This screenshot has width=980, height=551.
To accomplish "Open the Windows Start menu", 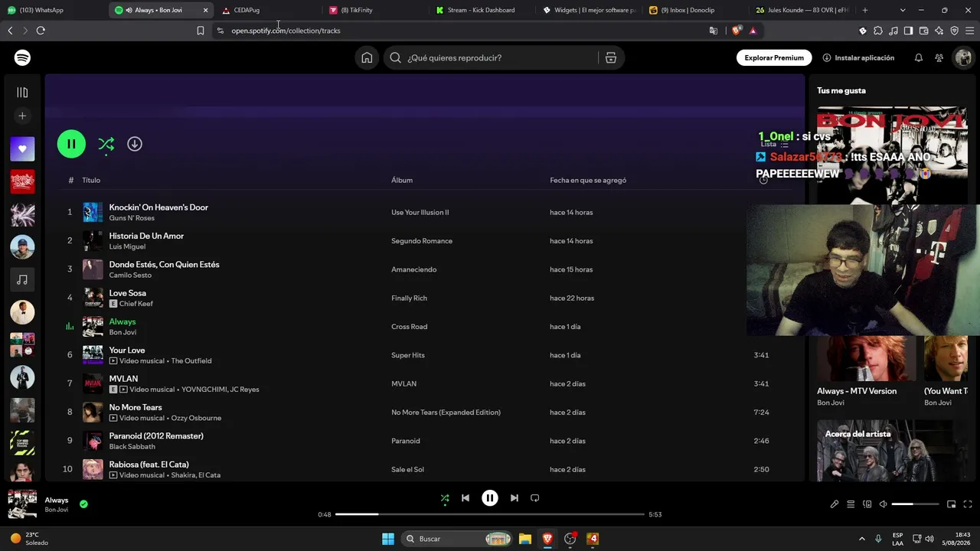I will (388, 539).
